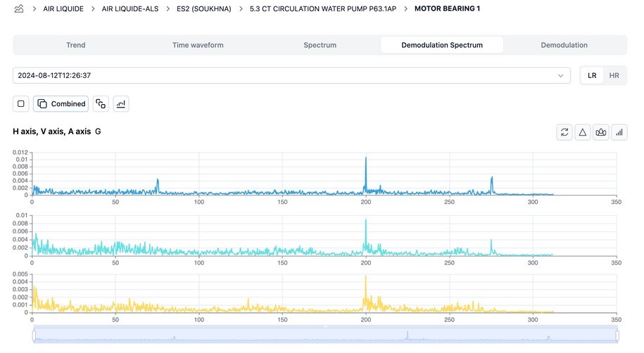Open the timestamp dropdown 2024-08-12T12:26:37
This screenshot has width=644, height=353.
(x=291, y=75)
